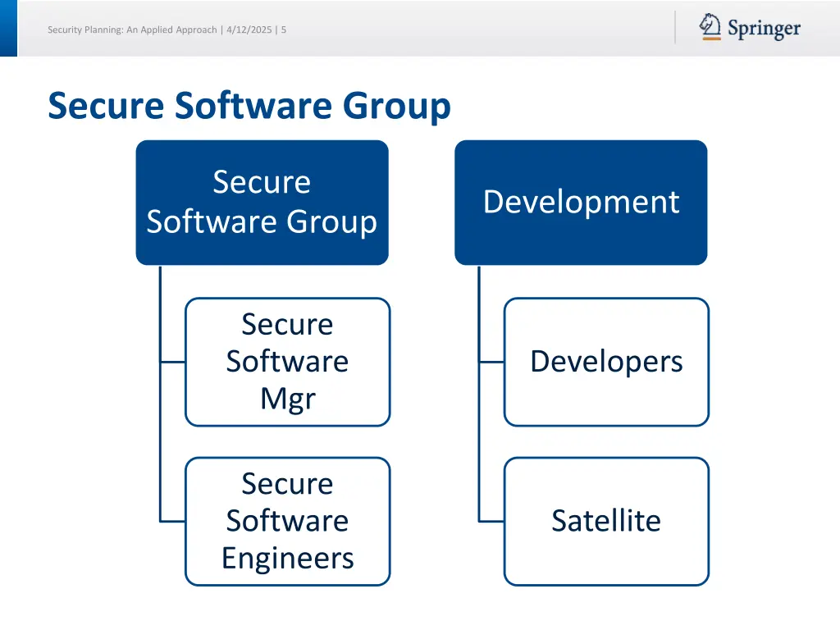Click the 'Satellite' box

606,521
